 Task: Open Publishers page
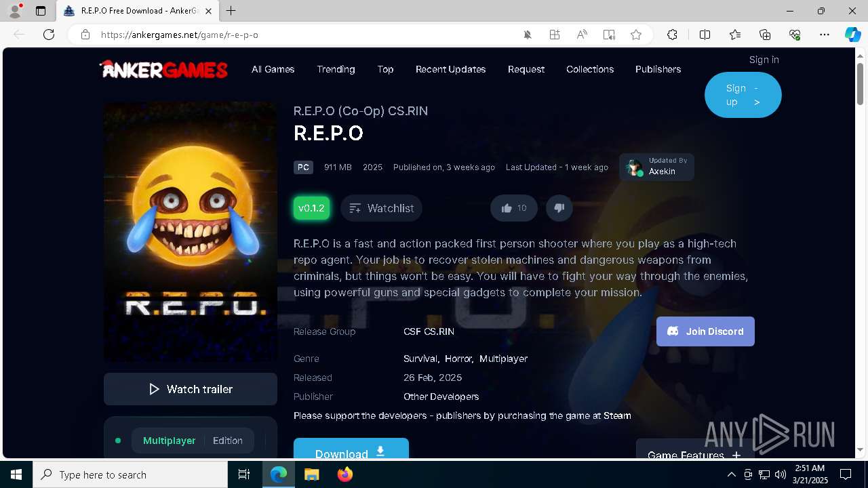(x=658, y=69)
